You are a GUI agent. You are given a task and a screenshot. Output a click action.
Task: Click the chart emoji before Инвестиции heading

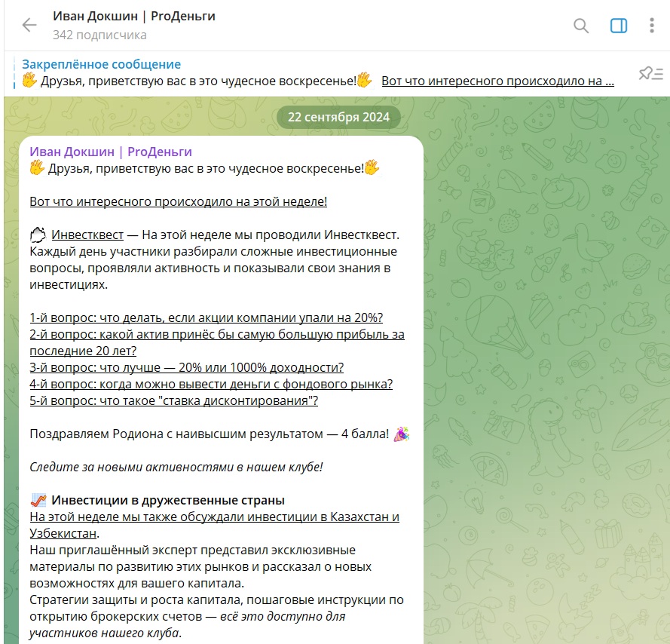coord(38,500)
